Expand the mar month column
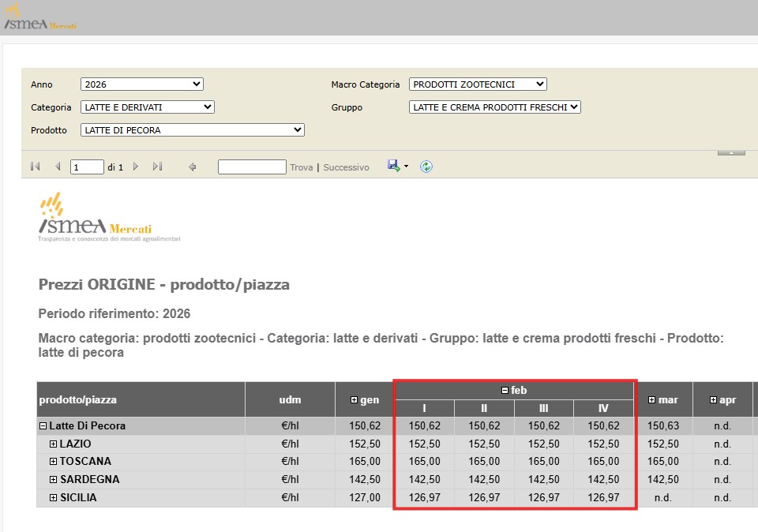This screenshot has height=532, width=758. (x=651, y=399)
